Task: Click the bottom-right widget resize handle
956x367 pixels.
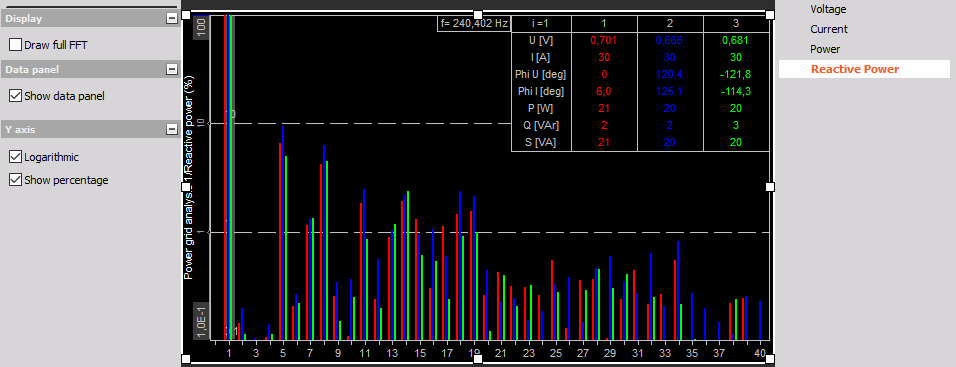Action: tap(770, 359)
